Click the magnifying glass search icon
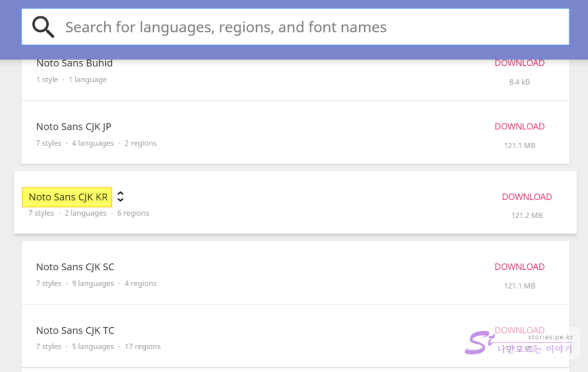The height and width of the screenshot is (372, 588). click(x=43, y=27)
